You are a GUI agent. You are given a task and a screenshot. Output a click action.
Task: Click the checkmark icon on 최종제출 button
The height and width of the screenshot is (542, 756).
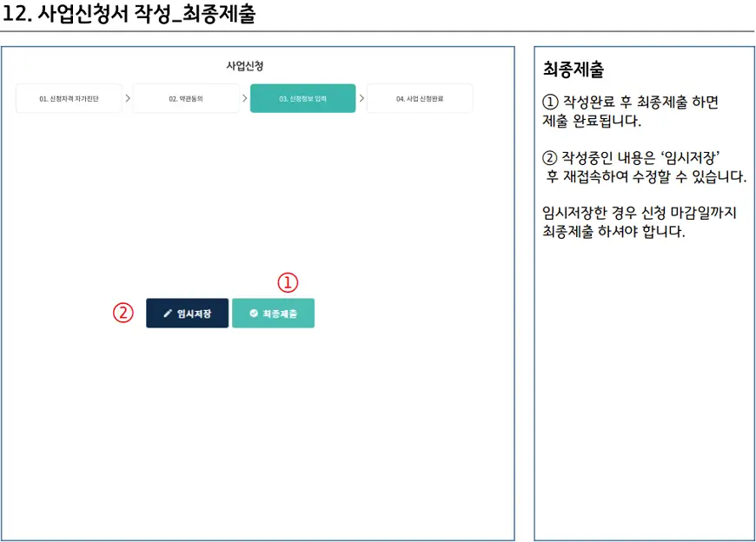point(253,314)
